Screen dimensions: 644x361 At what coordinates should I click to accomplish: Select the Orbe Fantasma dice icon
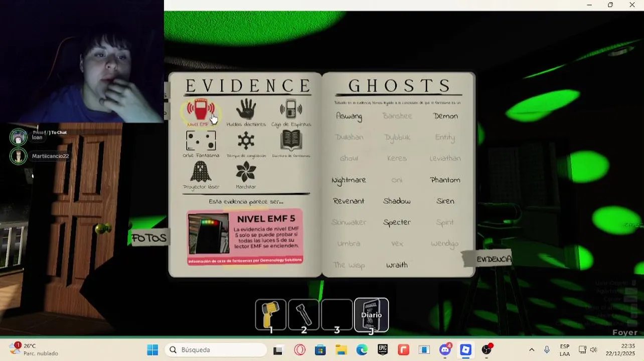coord(201,141)
